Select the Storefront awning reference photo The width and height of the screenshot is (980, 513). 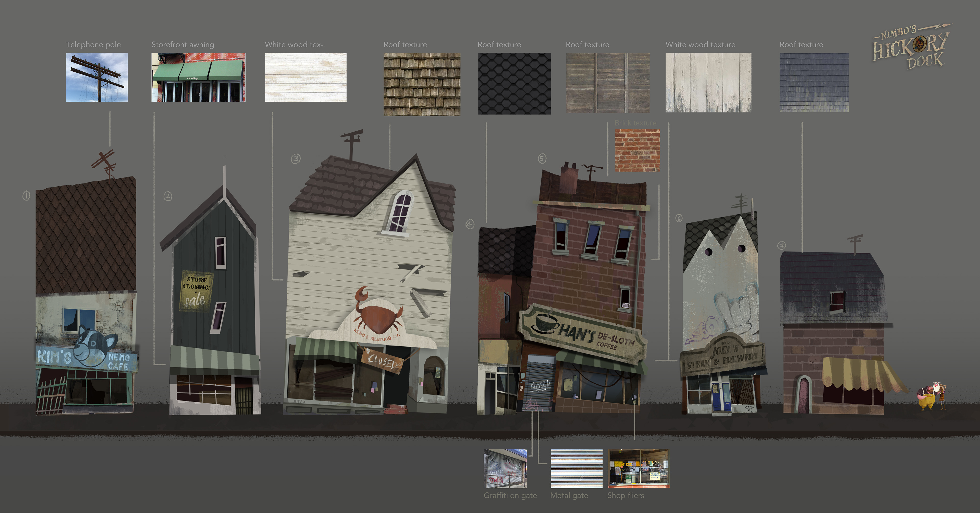pyautogui.click(x=198, y=77)
